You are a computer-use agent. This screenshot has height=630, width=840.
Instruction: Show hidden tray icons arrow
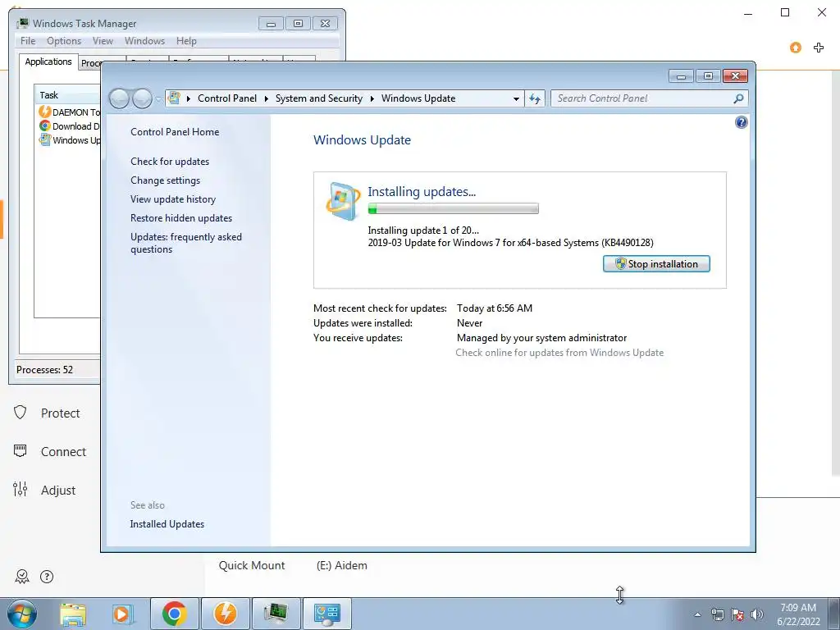[x=697, y=614]
